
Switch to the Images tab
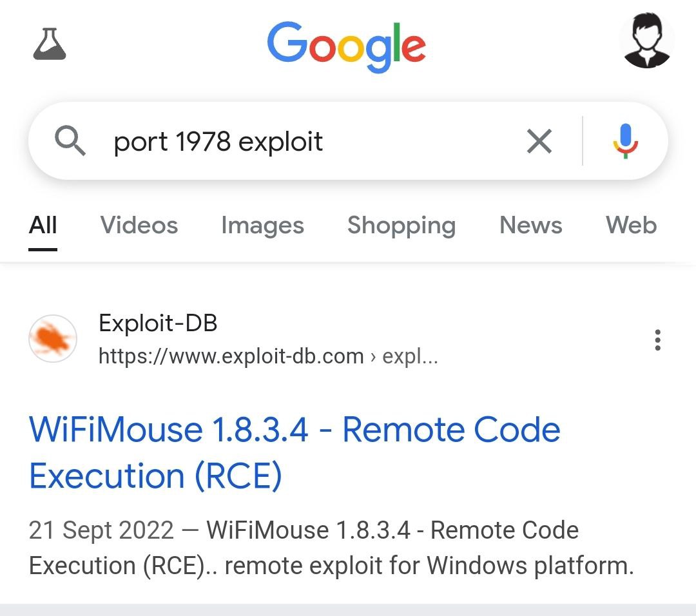click(x=262, y=225)
